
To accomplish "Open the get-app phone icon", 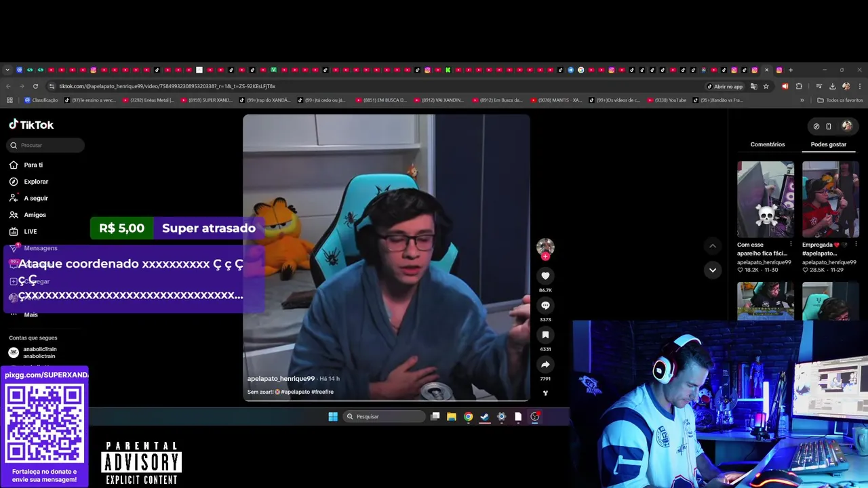I will point(829,126).
